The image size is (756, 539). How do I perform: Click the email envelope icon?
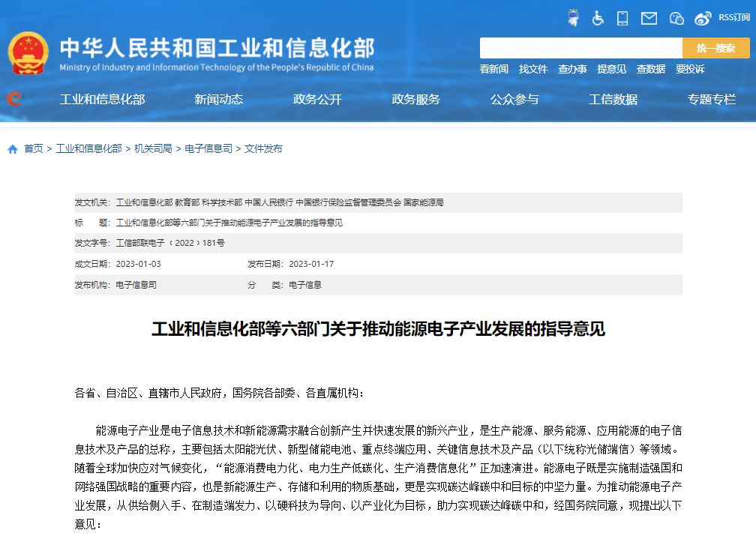pyautogui.click(x=648, y=17)
